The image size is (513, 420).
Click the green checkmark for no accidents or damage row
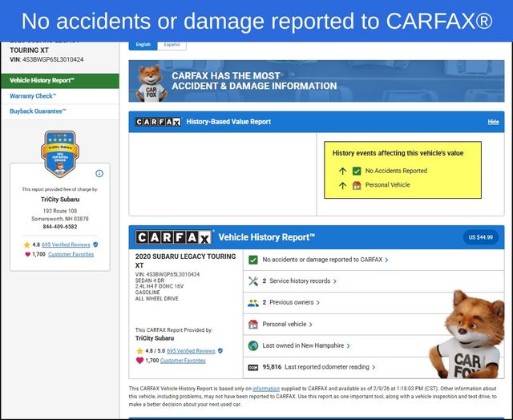[253, 260]
